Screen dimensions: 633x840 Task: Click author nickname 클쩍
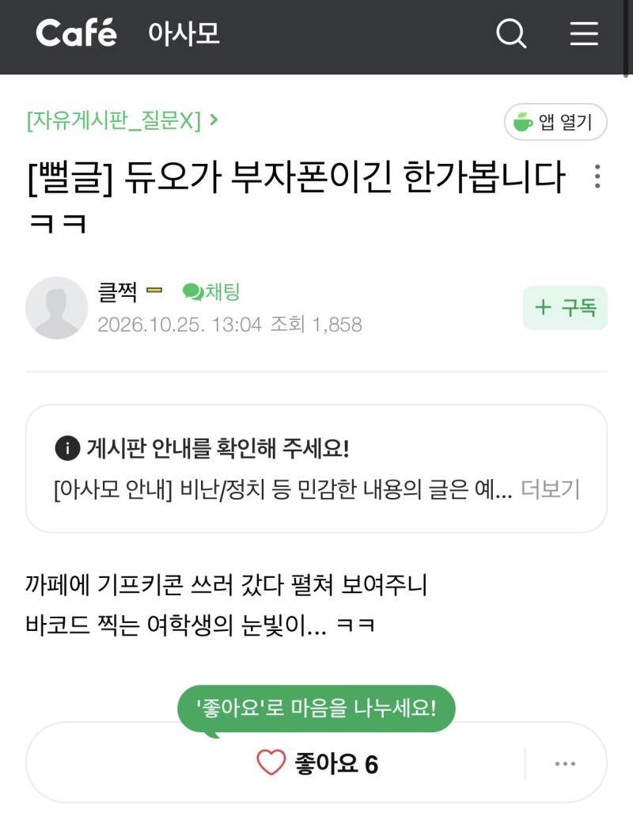click(x=117, y=291)
